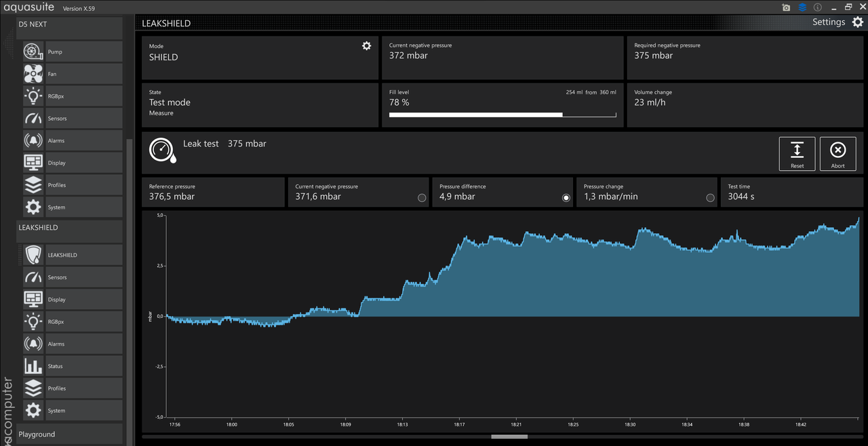
Task: Click the 3044 s test time value
Action: pyautogui.click(x=741, y=197)
